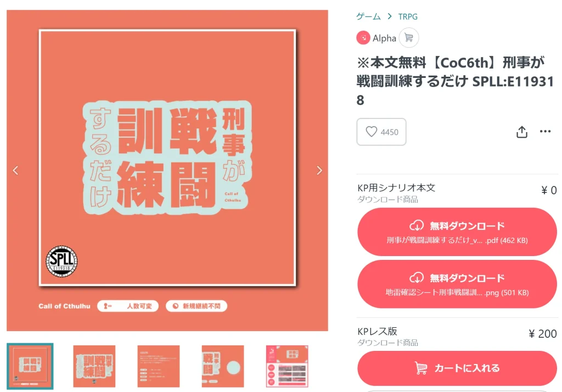Select the fifth thumbnail with sheet layout

(x=287, y=366)
